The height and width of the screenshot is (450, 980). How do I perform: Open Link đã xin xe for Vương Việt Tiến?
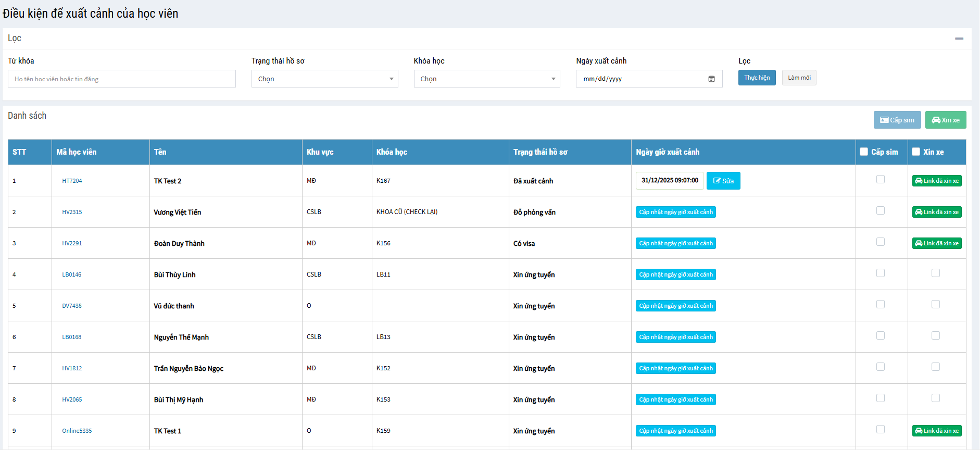936,212
